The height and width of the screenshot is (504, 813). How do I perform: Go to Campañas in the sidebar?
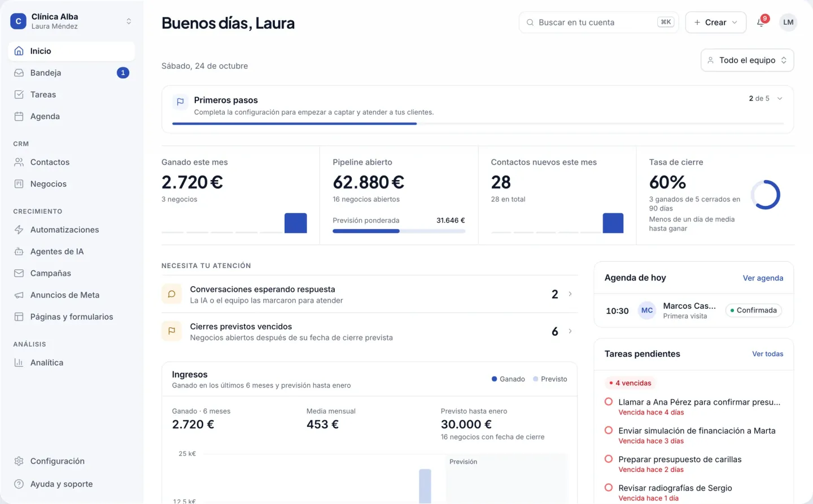[x=72, y=273]
